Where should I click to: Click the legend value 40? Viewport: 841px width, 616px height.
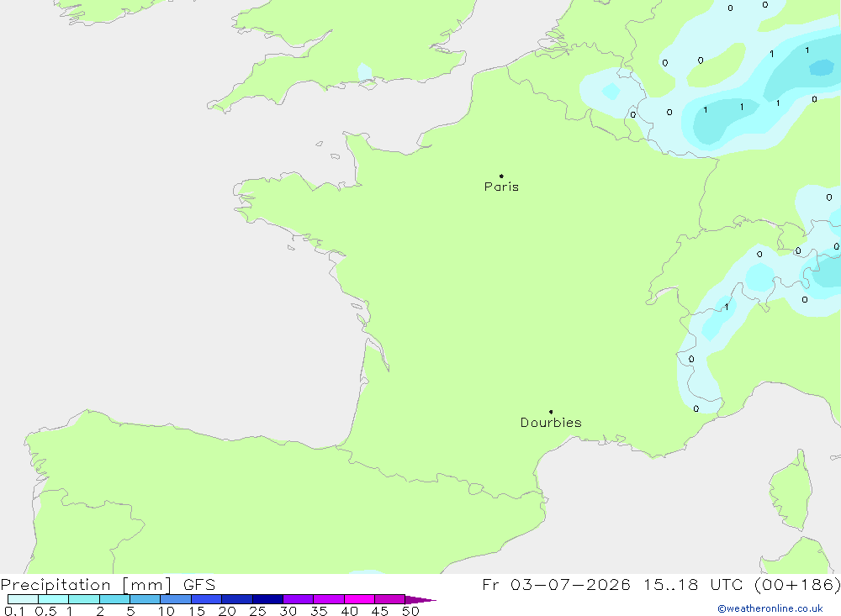349,611
